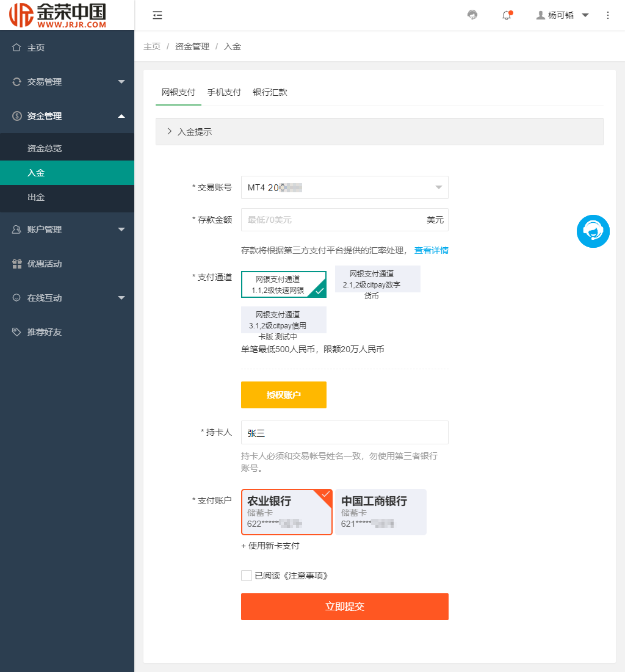The image size is (625, 672).
Task: Click the 推荐好友 tag icon
Action: (16, 331)
